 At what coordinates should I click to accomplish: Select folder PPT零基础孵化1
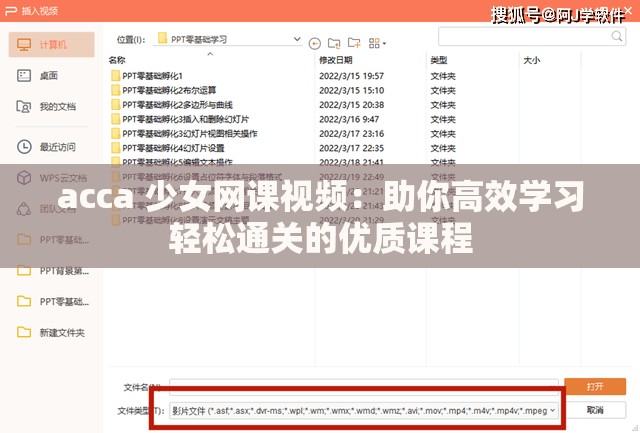coord(152,76)
